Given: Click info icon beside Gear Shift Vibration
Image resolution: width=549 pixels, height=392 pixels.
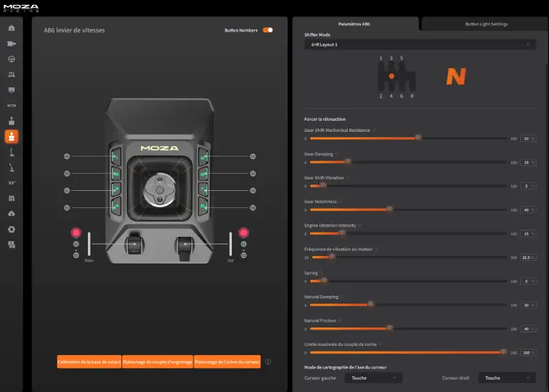Looking at the screenshot, I should coord(347,178).
